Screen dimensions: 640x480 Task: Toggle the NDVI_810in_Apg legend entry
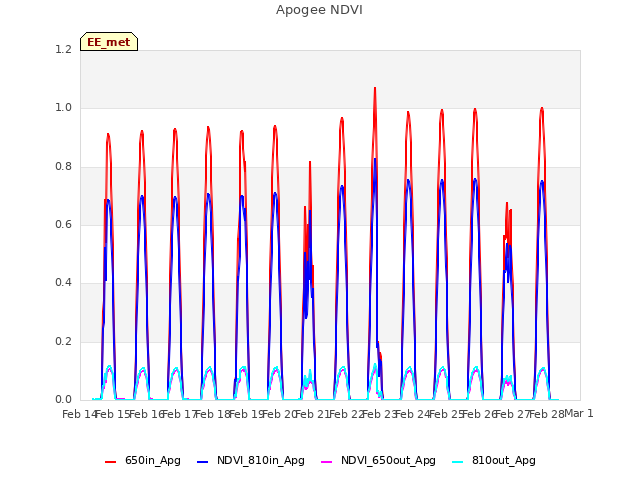tap(251, 460)
